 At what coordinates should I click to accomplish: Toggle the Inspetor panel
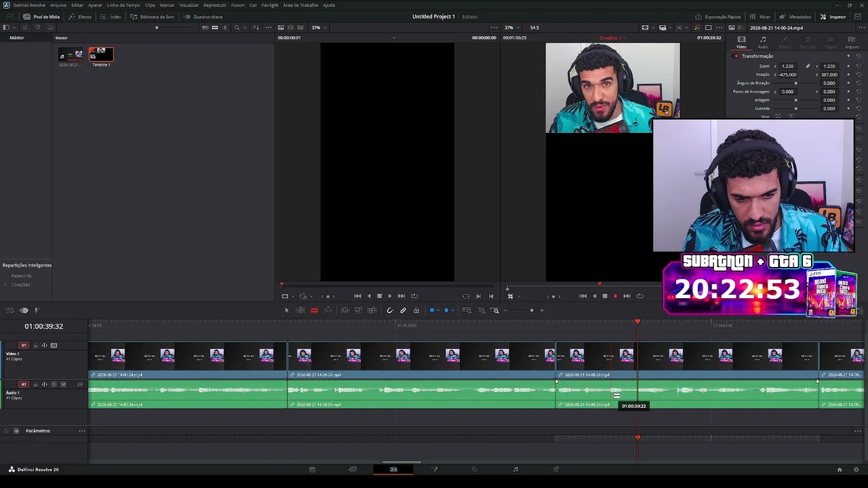(x=833, y=16)
